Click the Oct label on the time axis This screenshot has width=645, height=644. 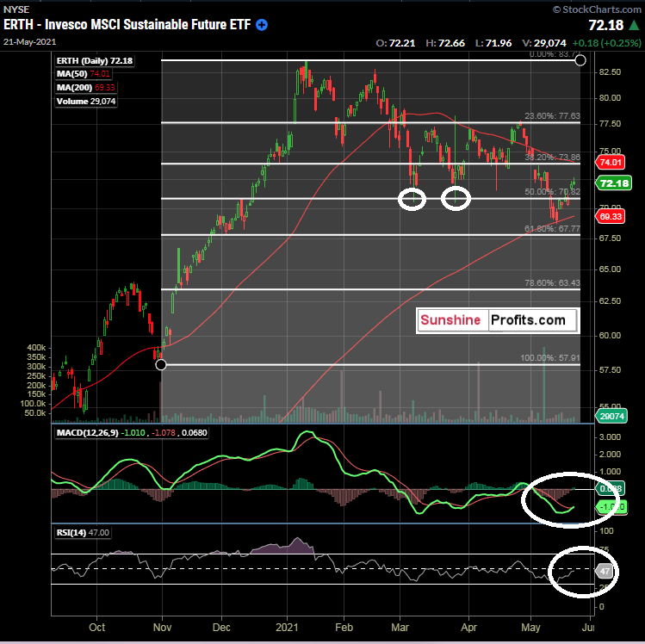(97, 628)
